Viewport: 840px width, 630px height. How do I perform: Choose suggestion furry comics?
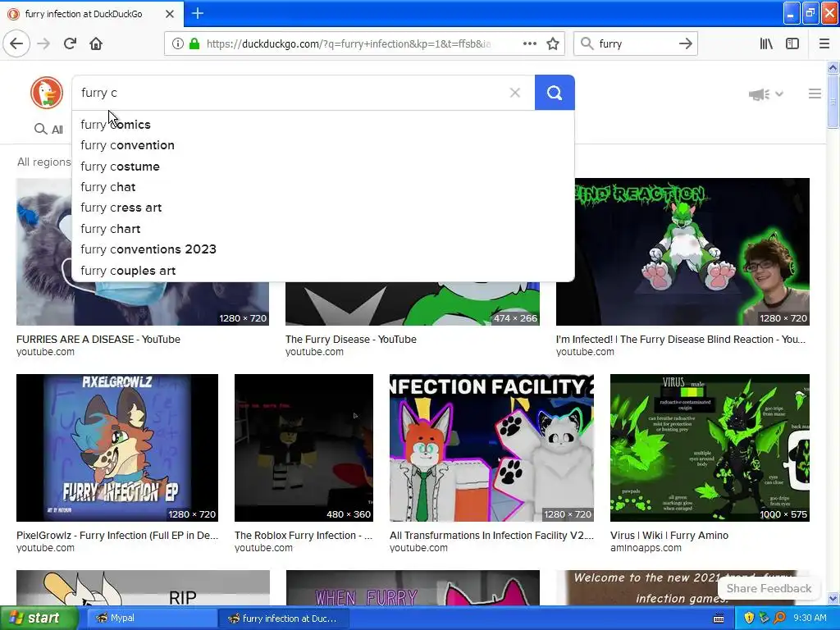pyautogui.click(x=323, y=125)
